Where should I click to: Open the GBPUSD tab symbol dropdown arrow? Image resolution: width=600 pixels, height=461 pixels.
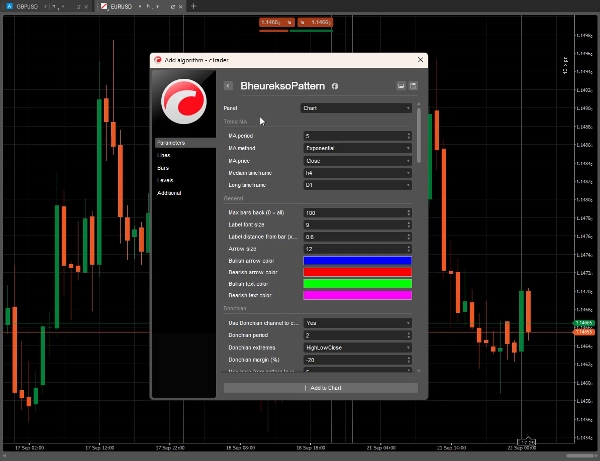point(45,7)
